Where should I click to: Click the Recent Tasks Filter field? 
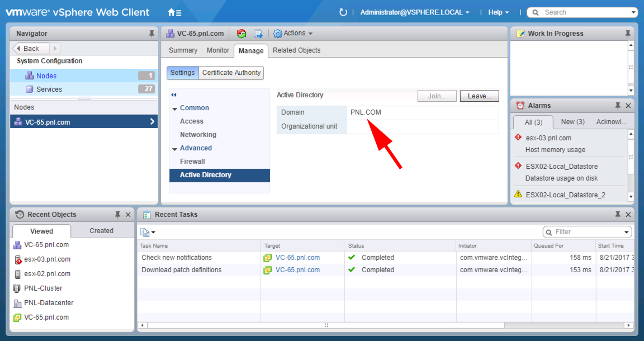[x=588, y=232]
